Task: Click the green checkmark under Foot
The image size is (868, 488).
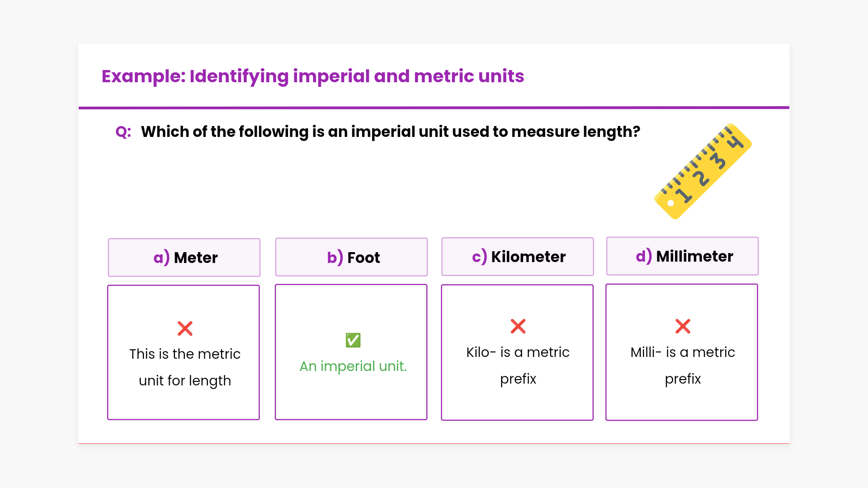Action: click(353, 340)
